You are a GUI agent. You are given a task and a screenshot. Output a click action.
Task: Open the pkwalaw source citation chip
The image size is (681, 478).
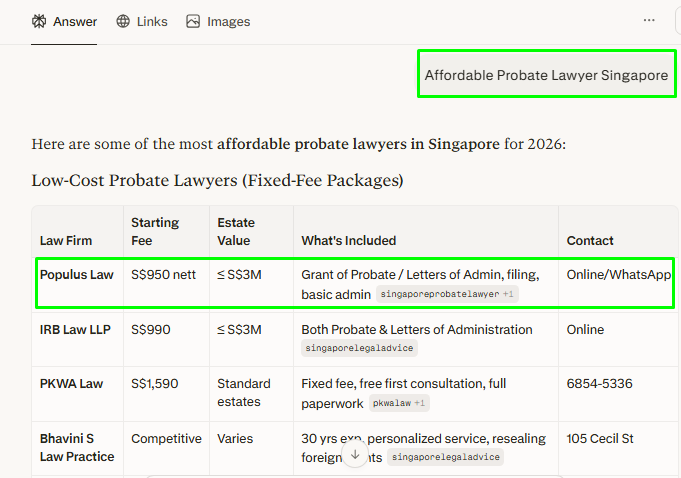point(399,403)
